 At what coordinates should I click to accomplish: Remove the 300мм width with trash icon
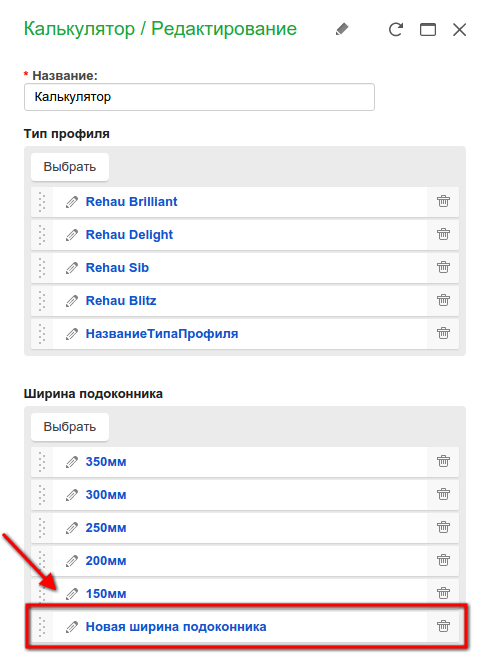[443, 494]
